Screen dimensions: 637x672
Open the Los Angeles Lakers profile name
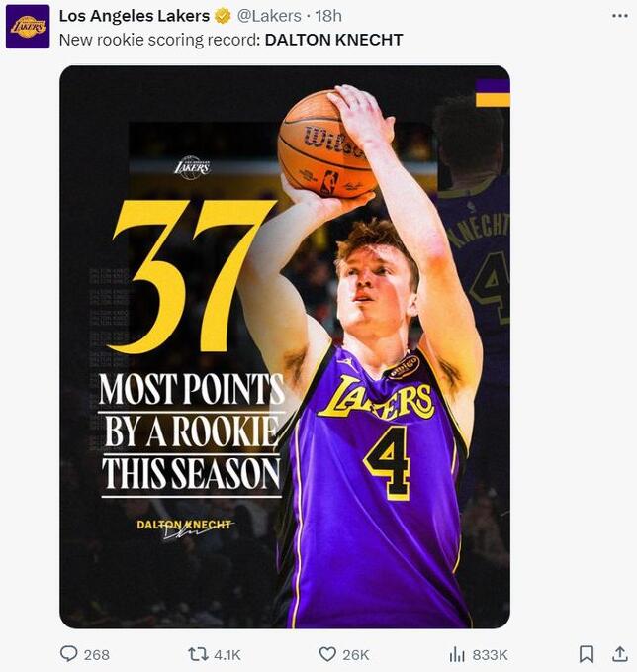tap(134, 16)
